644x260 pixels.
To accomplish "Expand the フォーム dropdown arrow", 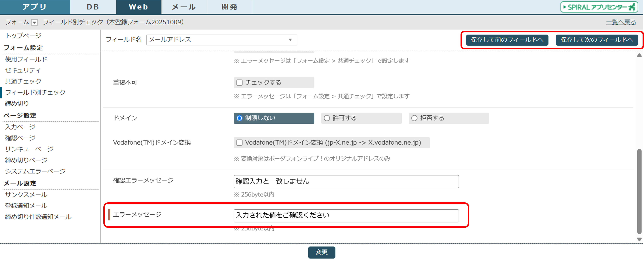I will tap(35, 23).
